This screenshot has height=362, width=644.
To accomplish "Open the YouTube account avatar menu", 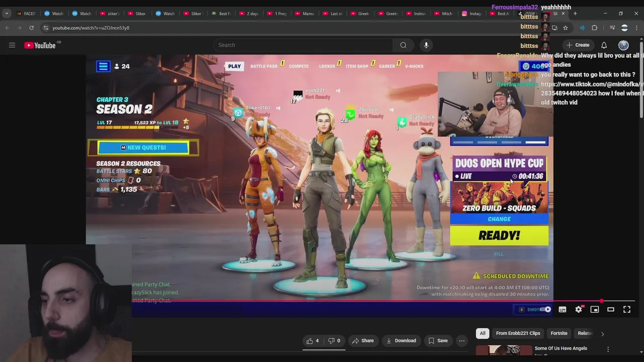I will pos(623,45).
